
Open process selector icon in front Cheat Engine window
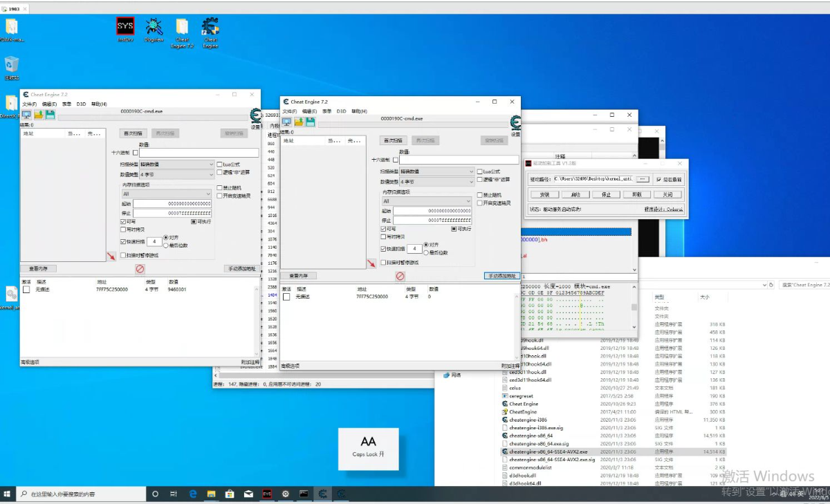286,122
